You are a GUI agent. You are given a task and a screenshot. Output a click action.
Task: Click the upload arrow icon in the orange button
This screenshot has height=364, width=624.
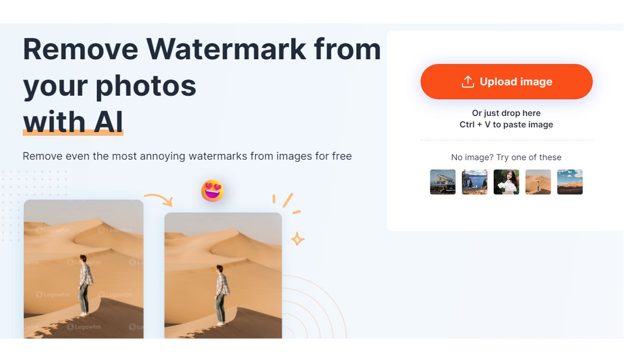468,82
